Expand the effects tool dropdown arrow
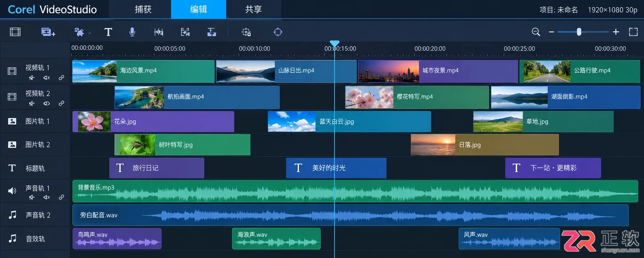 (x=90, y=33)
